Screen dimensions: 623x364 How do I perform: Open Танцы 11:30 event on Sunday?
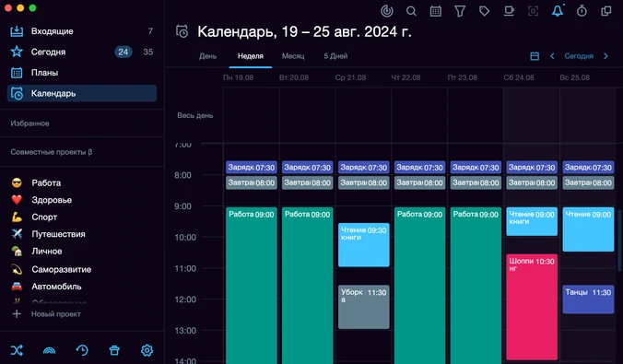point(588,299)
